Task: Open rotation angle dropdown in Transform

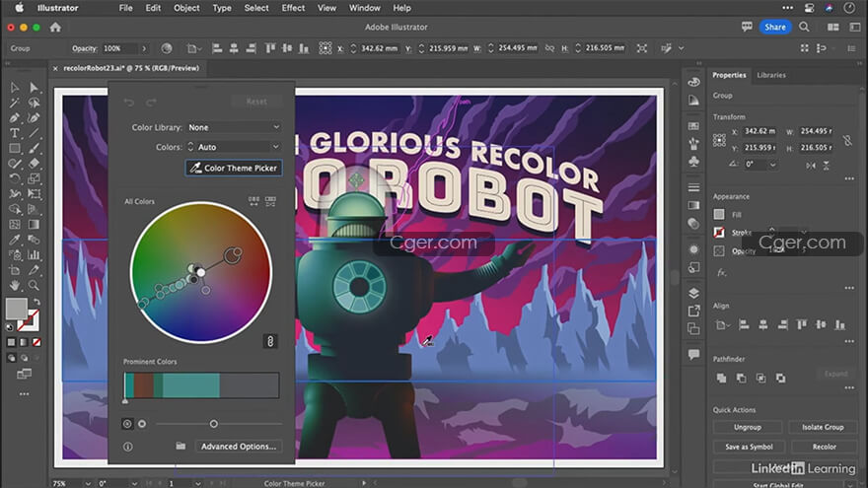Action: click(x=772, y=165)
